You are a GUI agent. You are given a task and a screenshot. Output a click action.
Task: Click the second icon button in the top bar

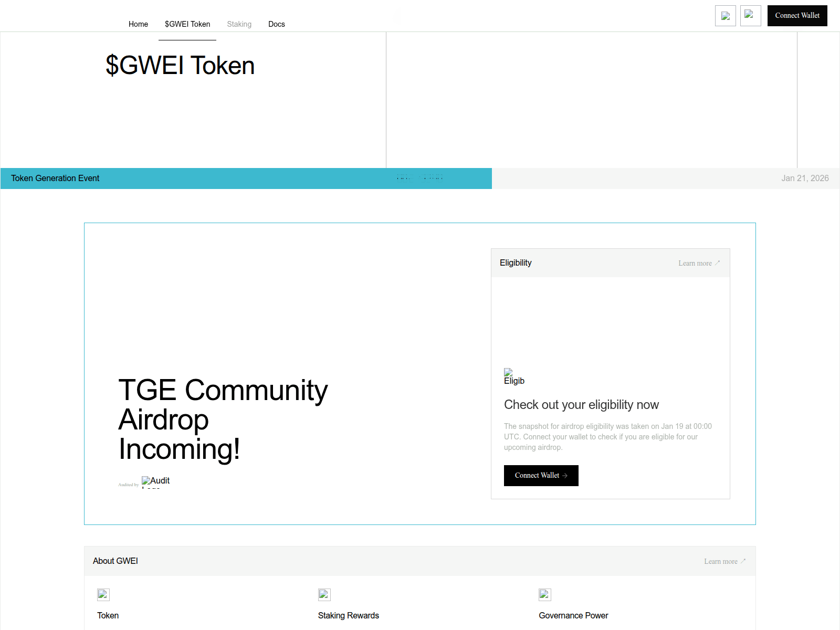click(x=750, y=16)
